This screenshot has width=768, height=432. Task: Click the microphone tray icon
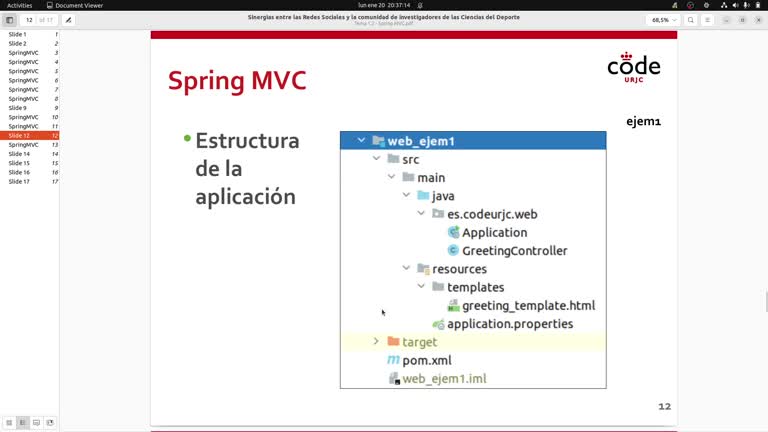pos(746,5)
